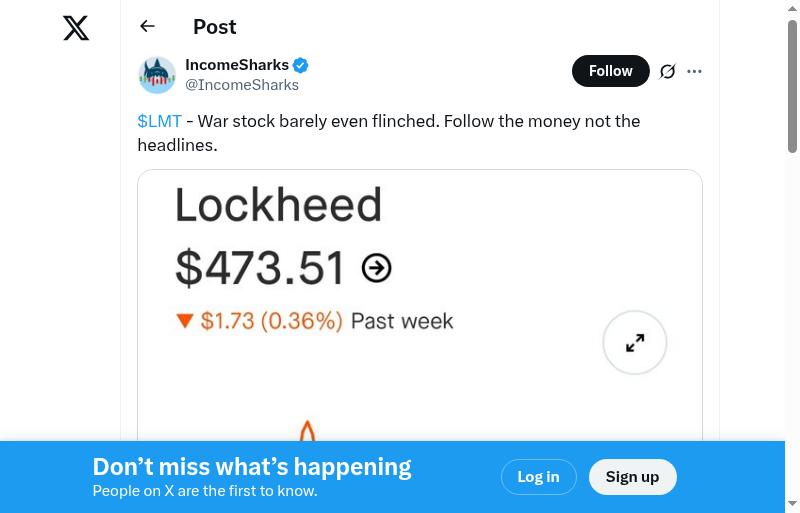Open the IncomeSharks profile avatar
The height and width of the screenshot is (513, 800).
tap(157, 75)
